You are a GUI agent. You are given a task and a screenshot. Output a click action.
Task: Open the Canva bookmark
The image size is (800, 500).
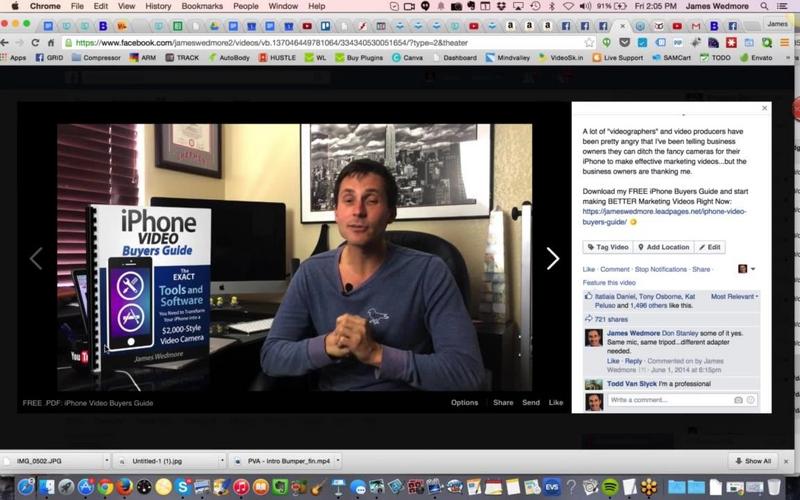pyautogui.click(x=407, y=58)
